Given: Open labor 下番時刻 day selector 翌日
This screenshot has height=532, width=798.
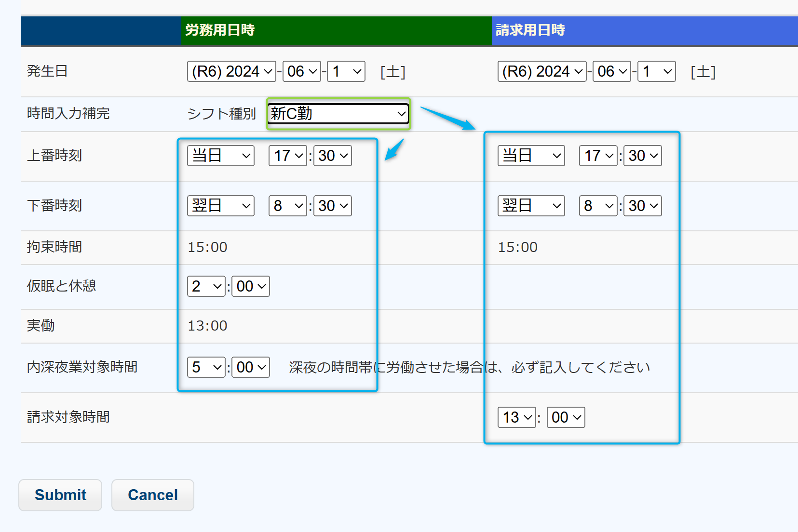Looking at the screenshot, I should pyautogui.click(x=221, y=206).
